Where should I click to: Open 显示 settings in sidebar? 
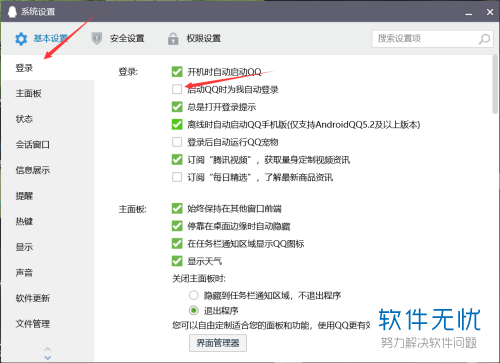pyautogui.click(x=48, y=247)
